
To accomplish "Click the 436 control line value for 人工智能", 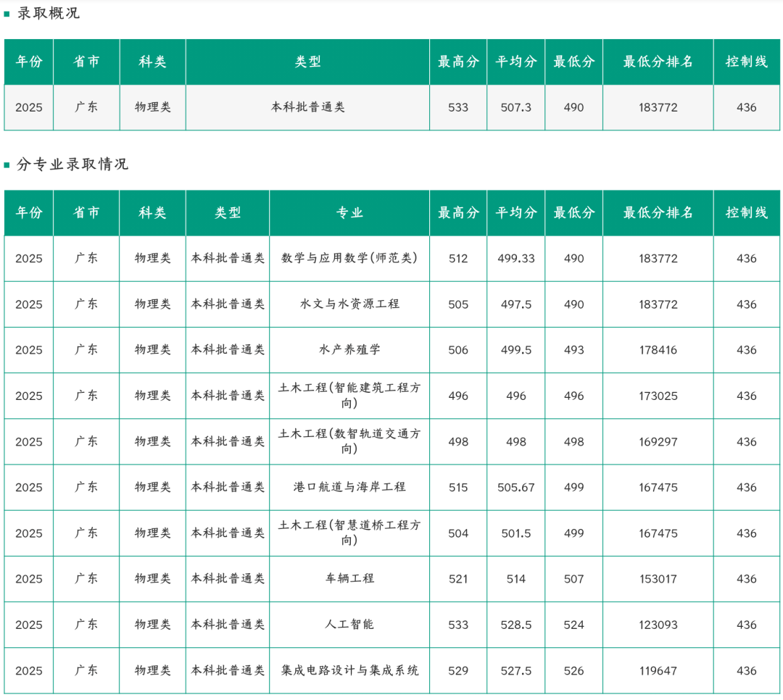I will [746, 625].
